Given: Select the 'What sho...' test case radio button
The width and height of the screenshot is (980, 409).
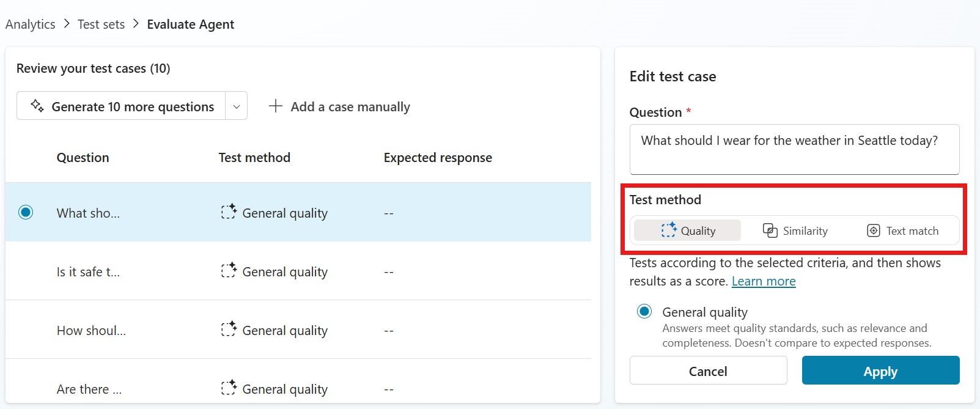Looking at the screenshot, I should (26, 212).
